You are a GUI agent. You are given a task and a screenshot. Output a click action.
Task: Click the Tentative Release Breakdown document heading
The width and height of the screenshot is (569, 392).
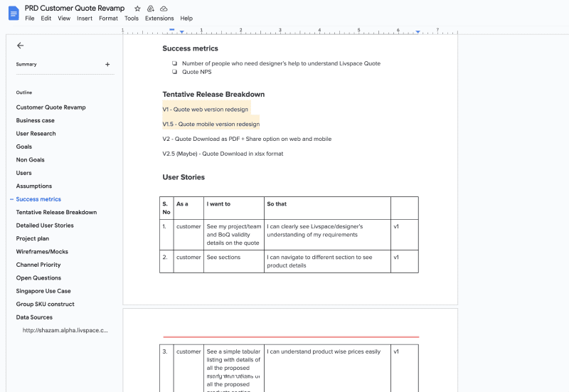[x=213, y=95]
